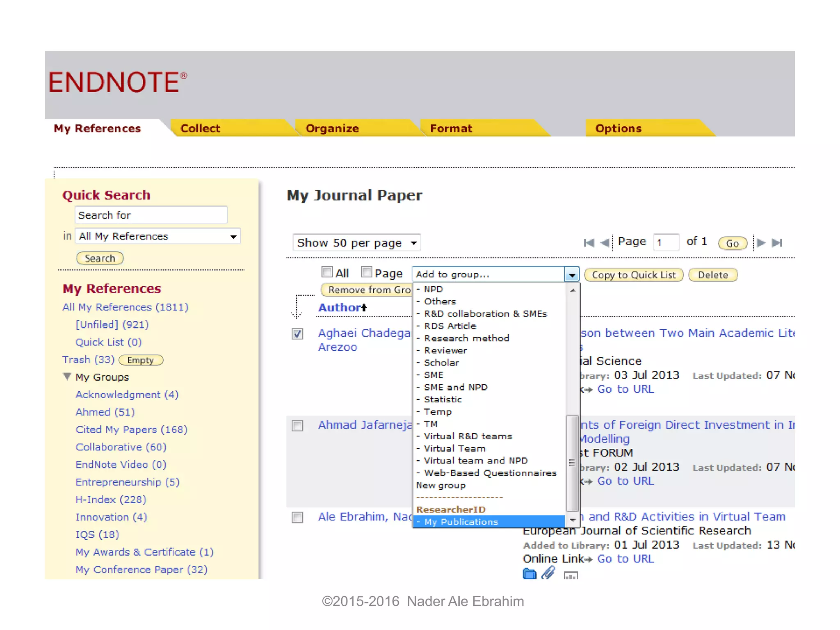
Task: Open the Show 50 per page dropdown
Action: [x=356, y=243]
